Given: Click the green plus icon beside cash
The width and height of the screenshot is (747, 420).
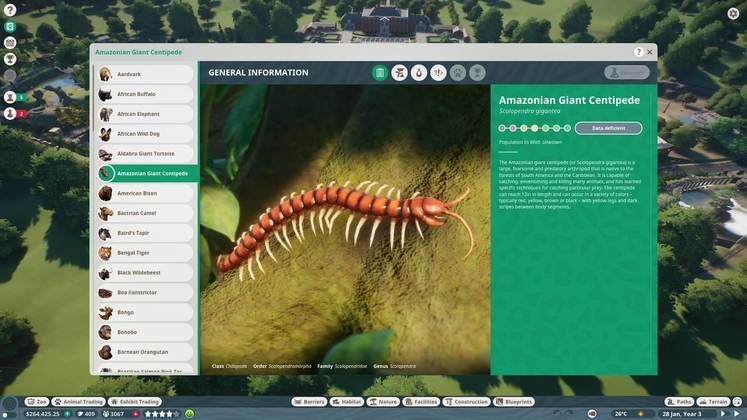Looking at the screenshot, I should (x=67, y=414).
